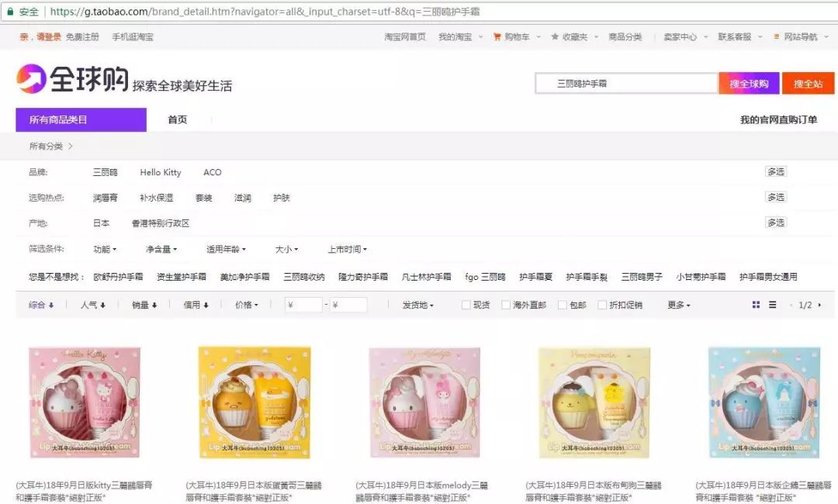Expand the 适用年龄 dropdown
This screenshot has width=838, height=504.
[x=226, y=250]
